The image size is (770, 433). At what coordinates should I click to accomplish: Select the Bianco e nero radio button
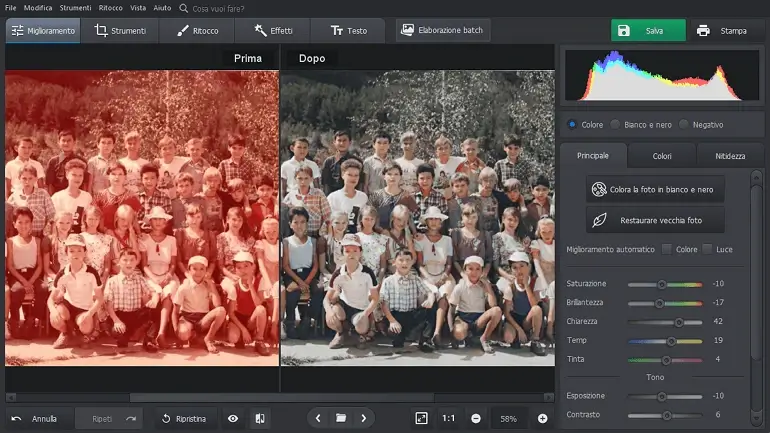click(x=615, y=124)
